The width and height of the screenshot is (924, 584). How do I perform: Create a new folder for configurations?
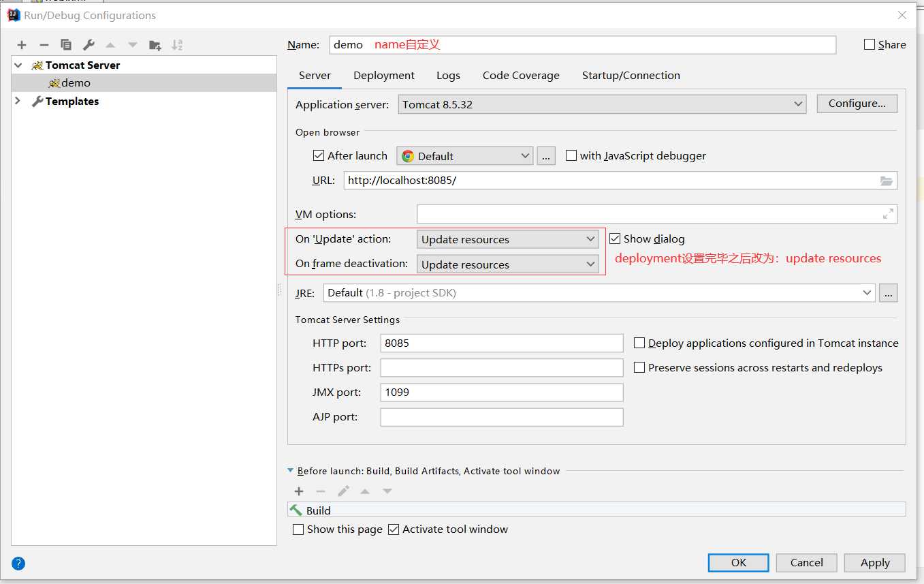(x=155, y=45)
